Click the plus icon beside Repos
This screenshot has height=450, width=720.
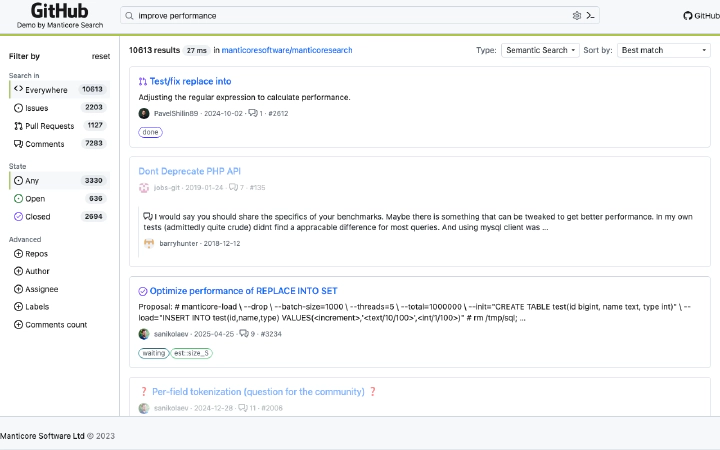pyautogui.click(x=18, y=253)
